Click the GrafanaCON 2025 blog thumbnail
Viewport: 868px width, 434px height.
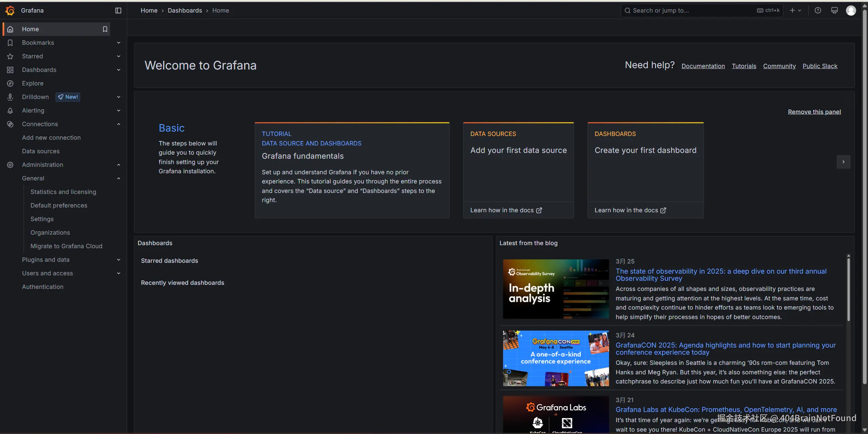556,358
